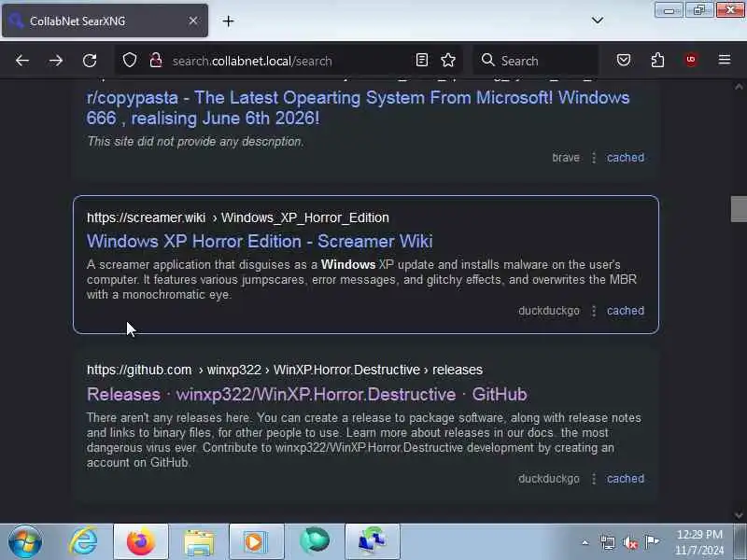Image resolution: width=747 pixels, height=560 pixels.
Task: Open cached copy of Screamer Wiki result
Action: (625, 311)
